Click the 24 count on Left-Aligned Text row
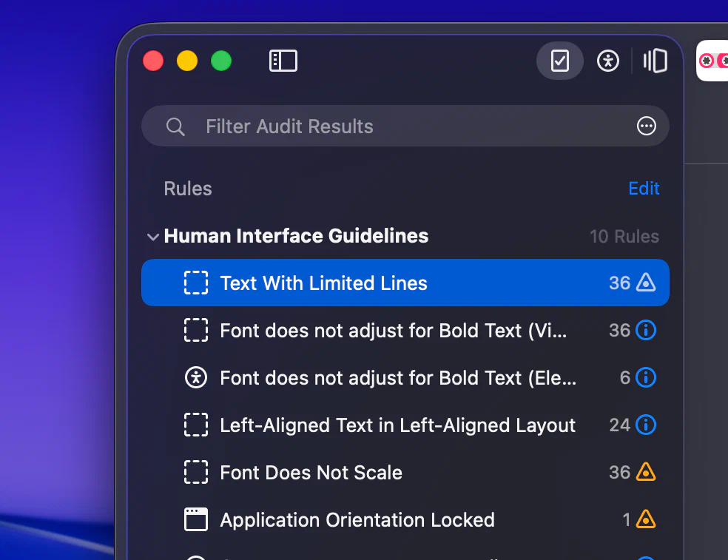The width and height of the screenshot is (728, 560). coord(620,425)
